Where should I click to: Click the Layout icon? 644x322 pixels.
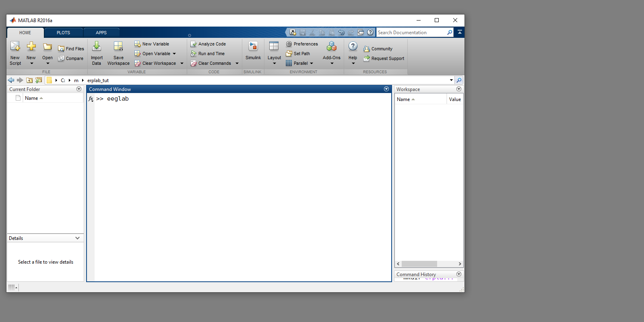pos(274,46)
